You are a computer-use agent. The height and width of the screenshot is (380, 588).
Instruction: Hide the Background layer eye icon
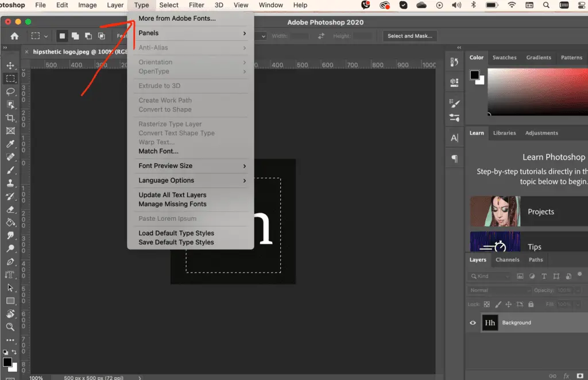pos(473,323)
